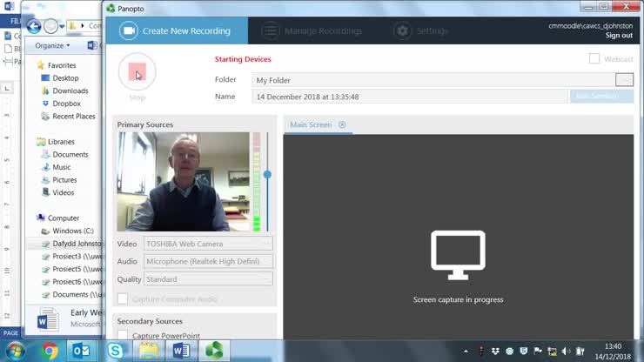
Task: Click the Panopto recorder taskbar icon
Action: pyautogui.click(x=213, y=350)
